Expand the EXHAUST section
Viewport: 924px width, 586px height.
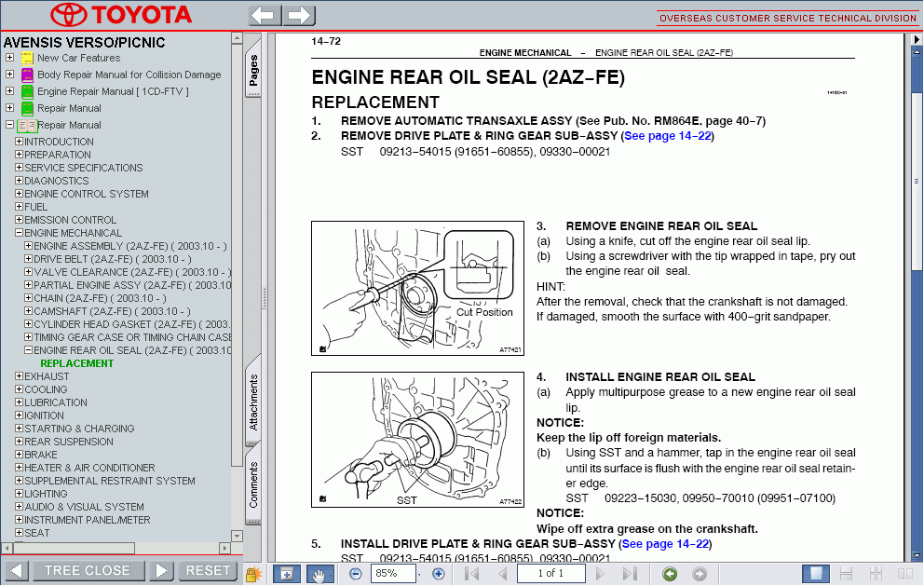pyautogui.click(x=19, y=376)
